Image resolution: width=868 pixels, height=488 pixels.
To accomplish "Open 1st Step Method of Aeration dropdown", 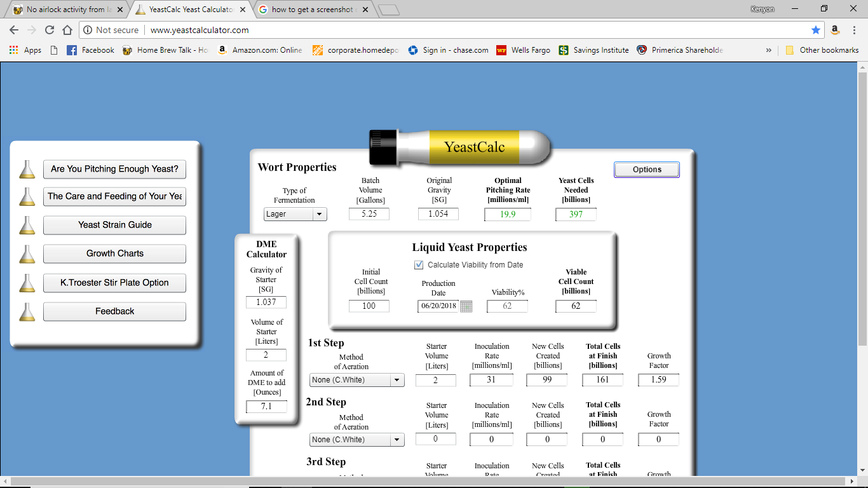I will pos(357,380).
